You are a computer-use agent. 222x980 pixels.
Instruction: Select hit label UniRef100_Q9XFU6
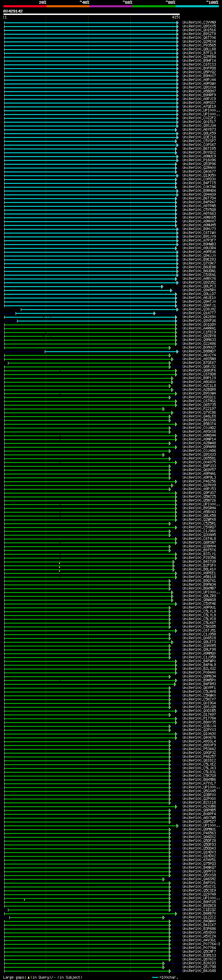(199, 321)
